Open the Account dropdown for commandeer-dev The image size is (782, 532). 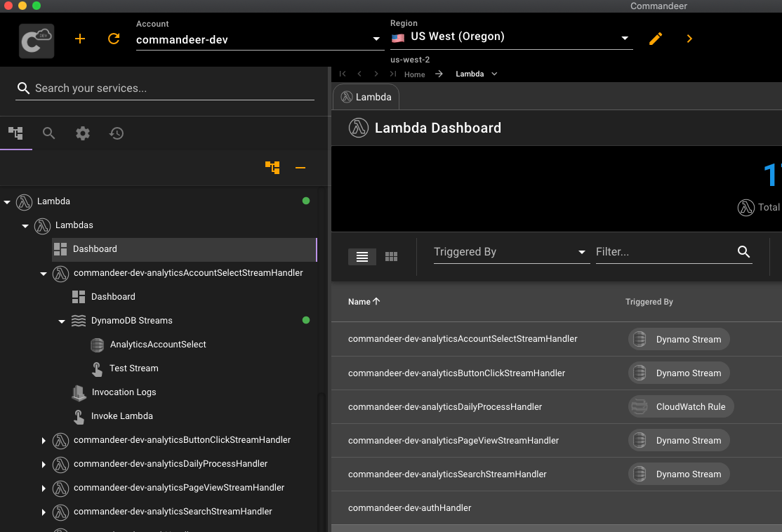coord(376,40)
